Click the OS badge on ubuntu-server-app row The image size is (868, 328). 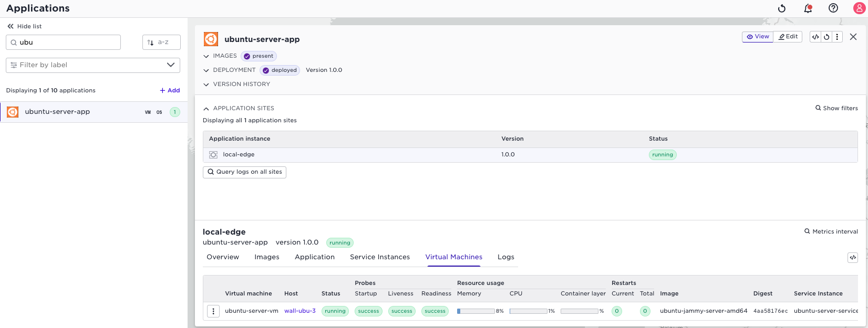(x=159, y=112)
